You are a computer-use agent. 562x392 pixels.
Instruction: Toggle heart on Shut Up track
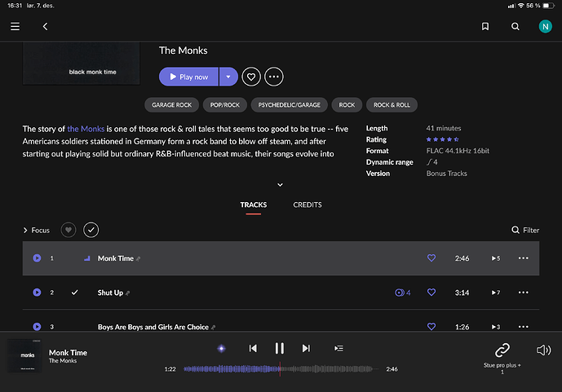point(431,292)
